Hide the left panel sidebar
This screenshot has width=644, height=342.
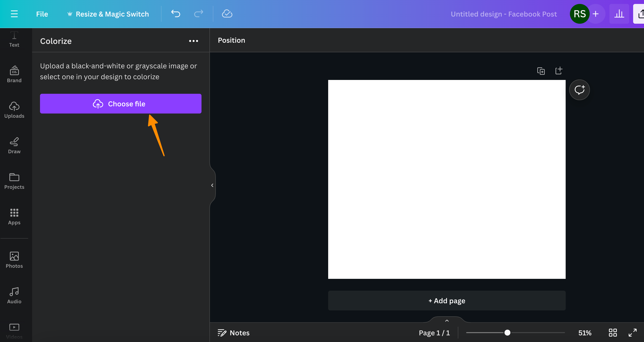tap(212, 185)
